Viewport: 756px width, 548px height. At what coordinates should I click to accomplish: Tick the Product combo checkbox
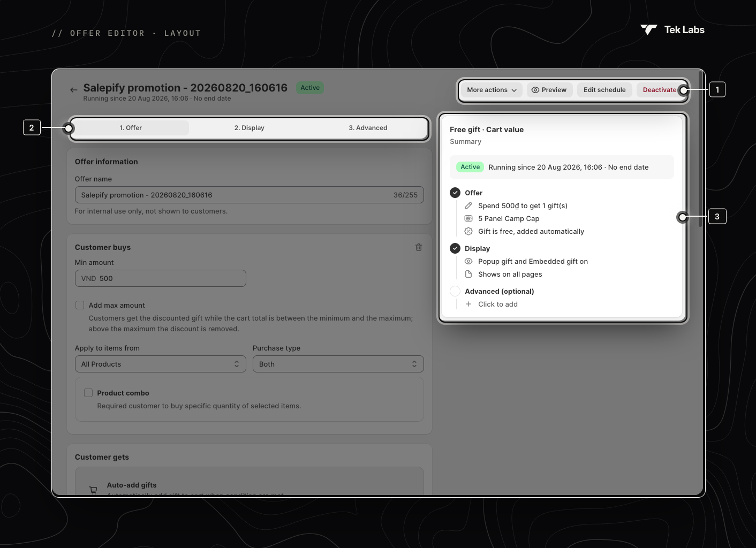point(88,393)
